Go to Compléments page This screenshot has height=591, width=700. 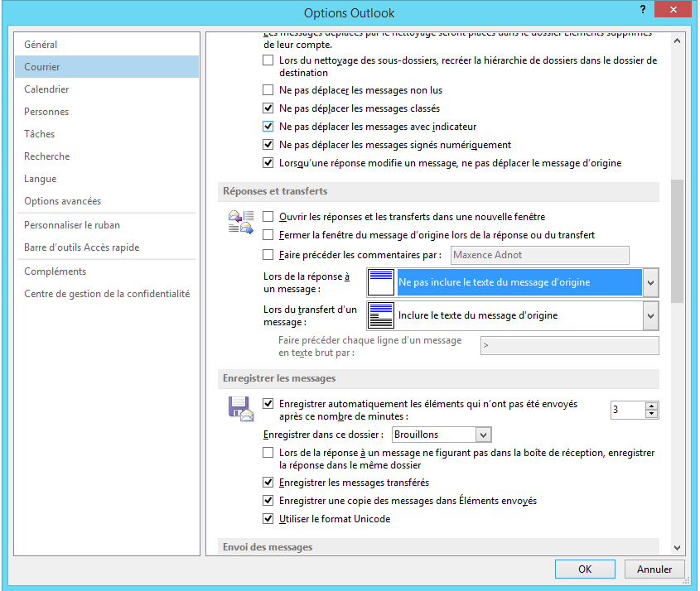coord(107,271)
